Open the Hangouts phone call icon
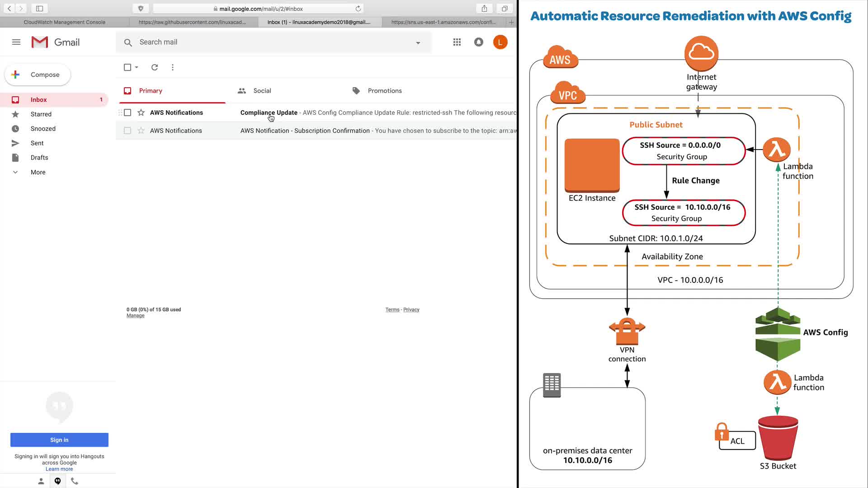The height and width of the screenshot is (488, 868). tap(75, 481)
